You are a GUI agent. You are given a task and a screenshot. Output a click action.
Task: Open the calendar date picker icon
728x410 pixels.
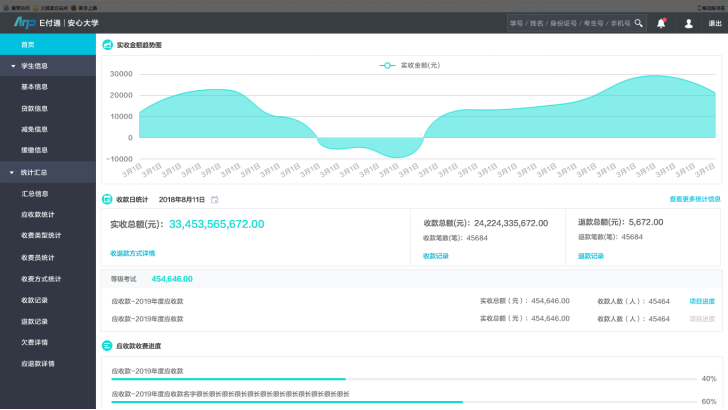(x=214, y=199)
